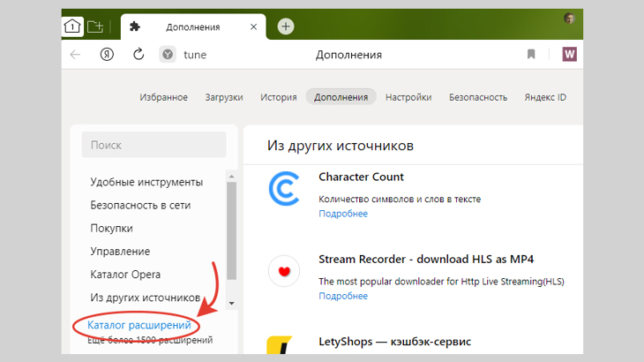Open the W extension icon in toolbar

pos(569,55)
